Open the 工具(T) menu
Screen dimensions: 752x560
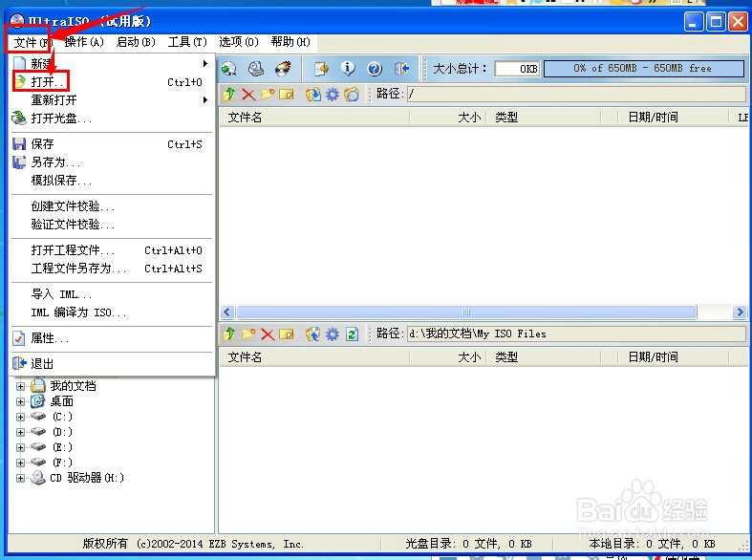[187, 42]
